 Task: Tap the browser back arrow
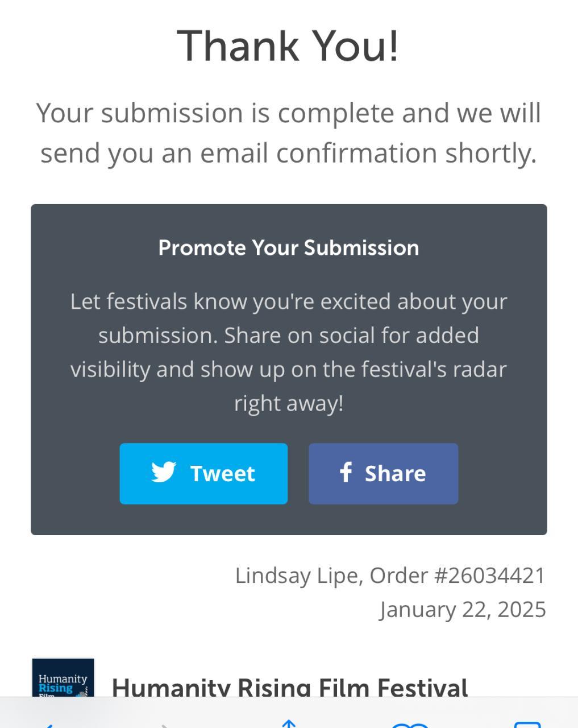[x=47, y=723]
